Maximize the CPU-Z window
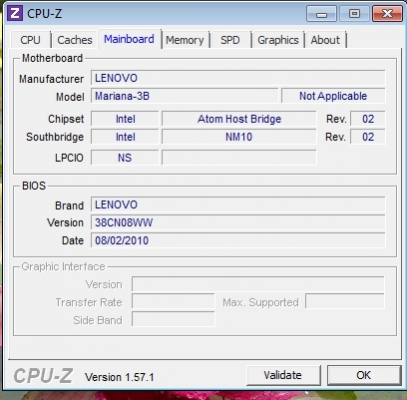The height and width of the screenshot is (400, 407). [x=354, y=14]
